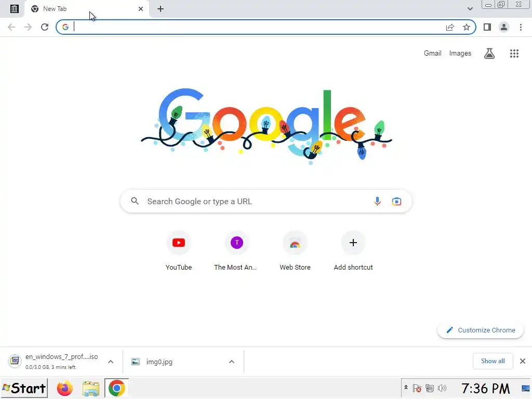Open File Explorer from the taskbar

91,389
